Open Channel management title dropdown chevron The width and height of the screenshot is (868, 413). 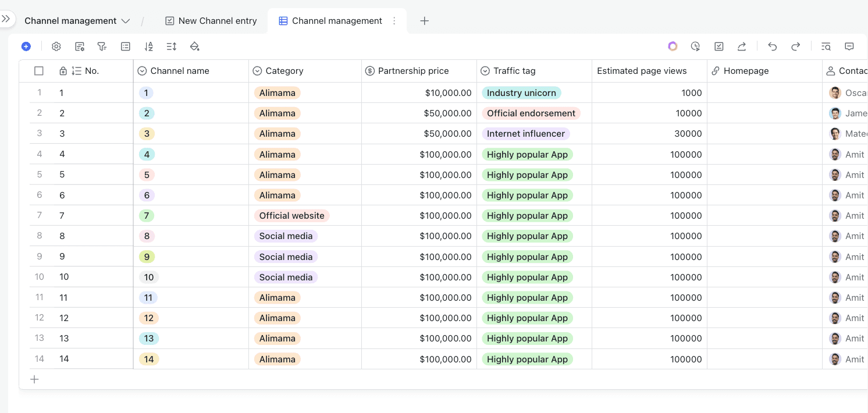[126, 21]
